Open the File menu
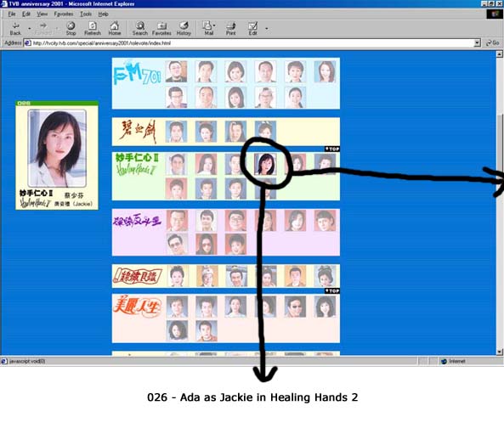Image resolution: width=504 pixels, height=428 pixels. coord(12,14)
